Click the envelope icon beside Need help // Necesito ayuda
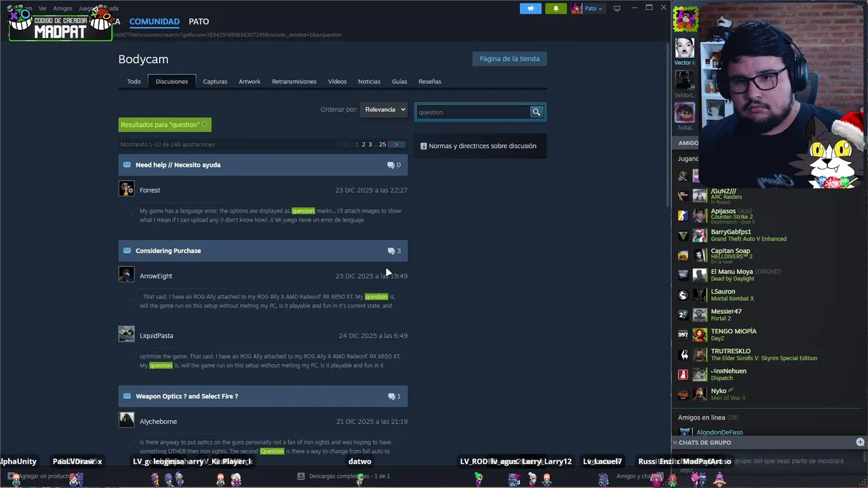 [x=127, y=165]
